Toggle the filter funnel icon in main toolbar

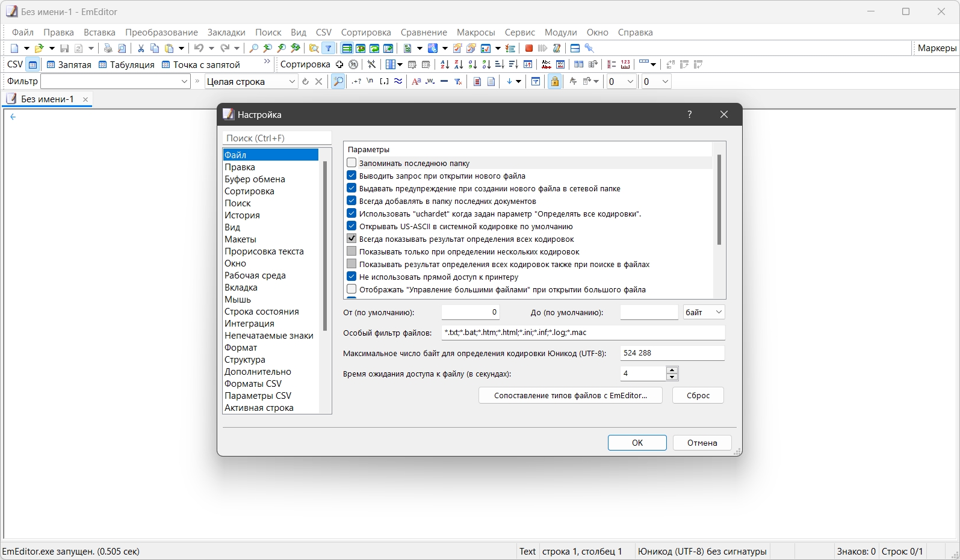[329, 48]
